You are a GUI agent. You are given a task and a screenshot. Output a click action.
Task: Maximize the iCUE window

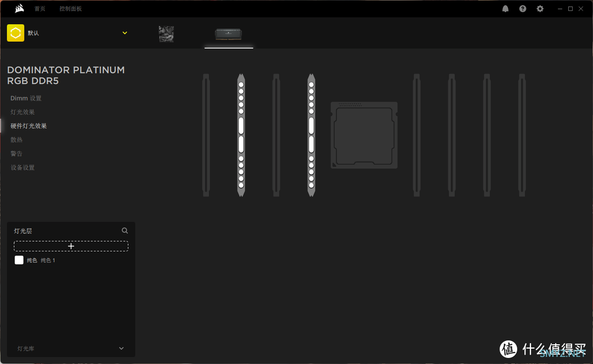pos(570,9)
